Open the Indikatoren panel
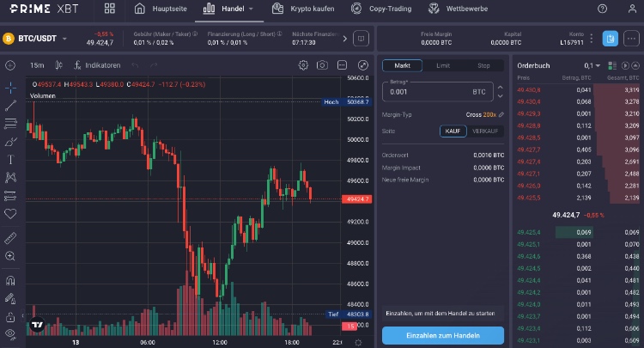 (96, 65)
